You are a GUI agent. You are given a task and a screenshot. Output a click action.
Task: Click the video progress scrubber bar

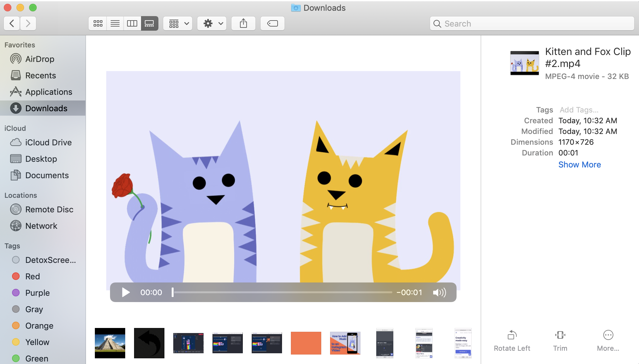281,292
